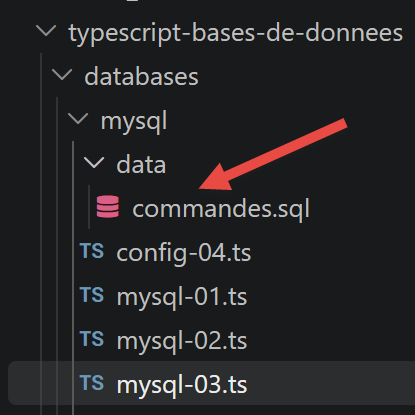Collapse the databases folder chevron

pos(62,75)
